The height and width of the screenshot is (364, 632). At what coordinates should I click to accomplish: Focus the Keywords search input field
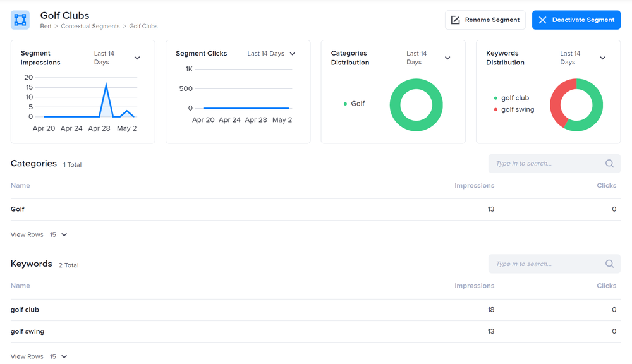(544, 264)
